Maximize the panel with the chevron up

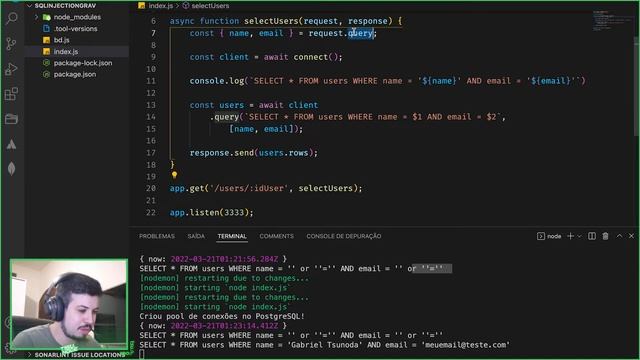[x=619, y=236]
